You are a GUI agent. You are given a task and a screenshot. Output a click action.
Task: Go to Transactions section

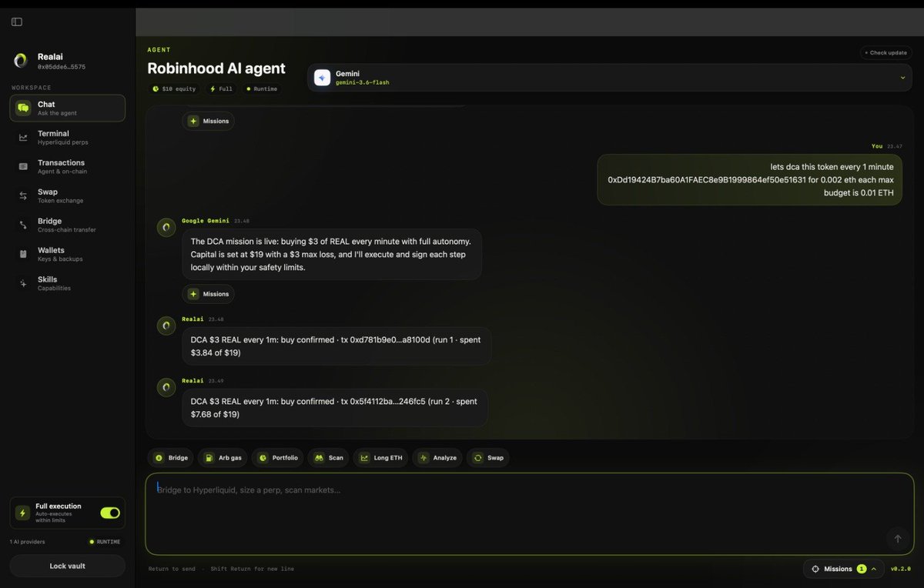pos(68,167)
